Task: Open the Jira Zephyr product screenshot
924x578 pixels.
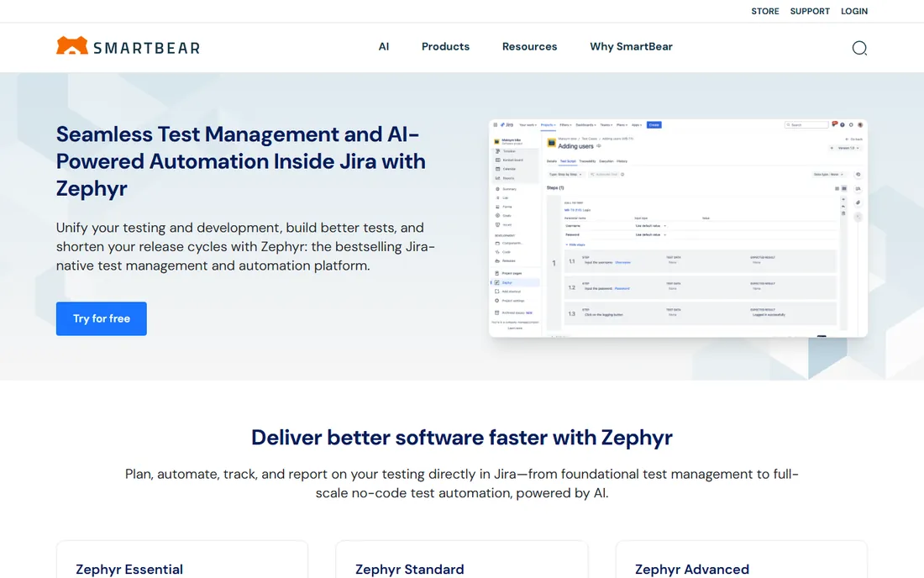Action: [x=678, y=228]
